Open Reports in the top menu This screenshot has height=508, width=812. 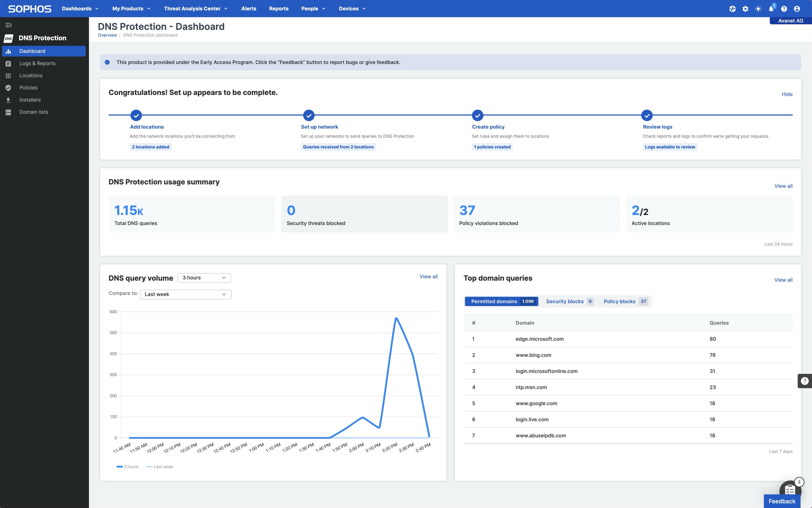[x=279, y=9]
